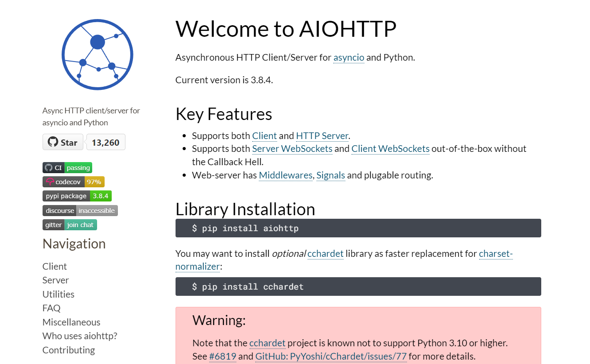
Task: Click the Key Features heading
Action: 224,114
